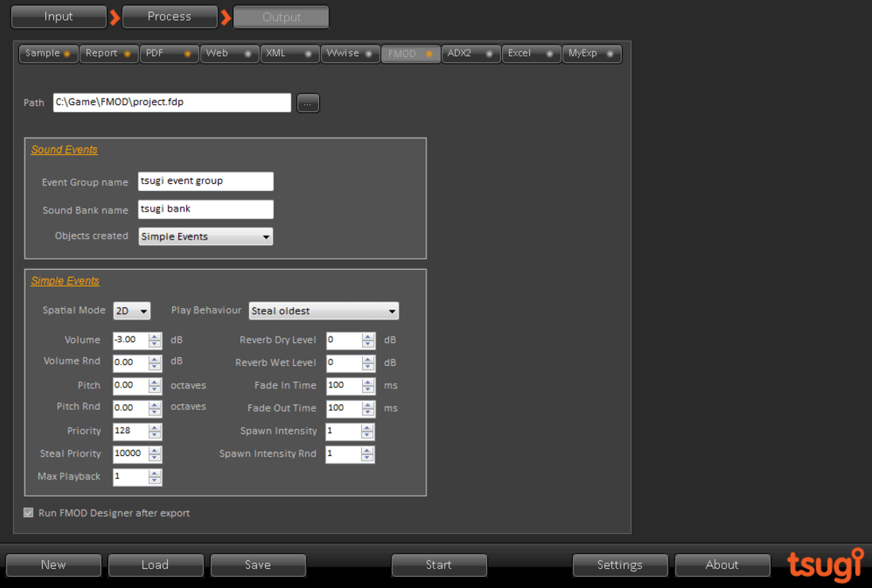Click the tsugi logo
872x588 pixels.
[826, 565]
